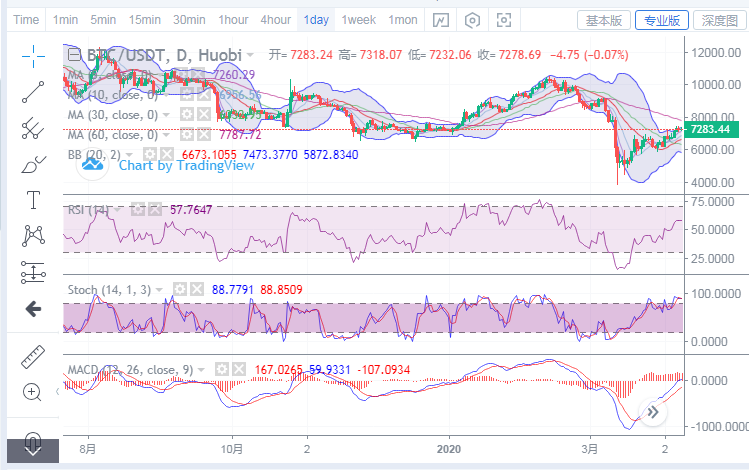Click the back arrow in left toolbar
This screenshot has width=749, height=470.
click(33, 309)
